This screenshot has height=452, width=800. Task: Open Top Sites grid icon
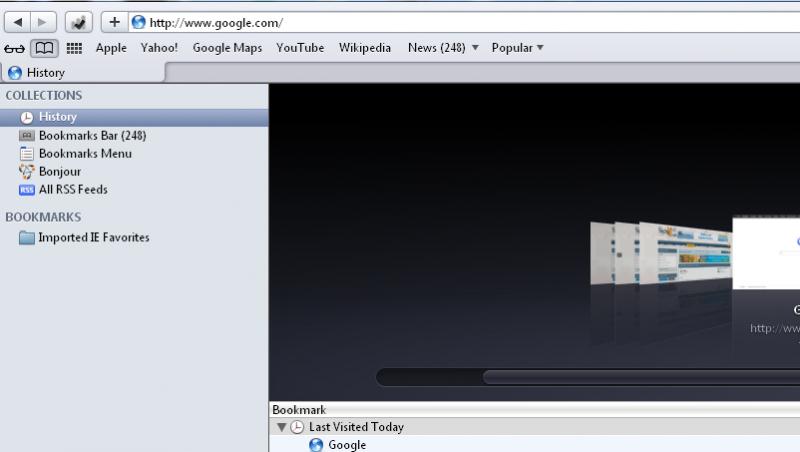point(74,48)
